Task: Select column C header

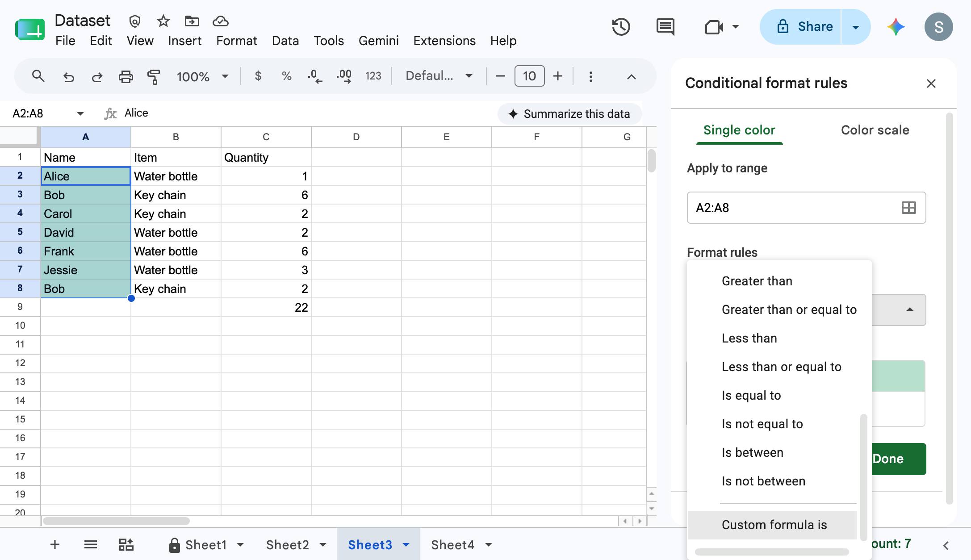Action: click(x=266, y=137)
